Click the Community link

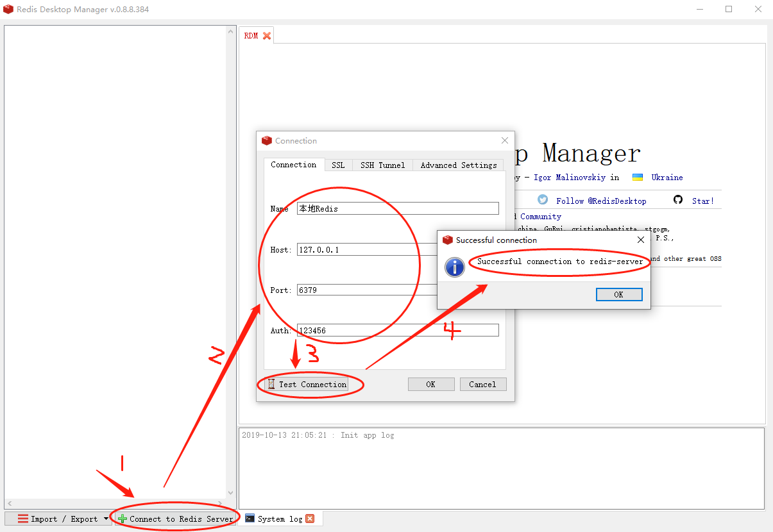(x=541, y=217)
